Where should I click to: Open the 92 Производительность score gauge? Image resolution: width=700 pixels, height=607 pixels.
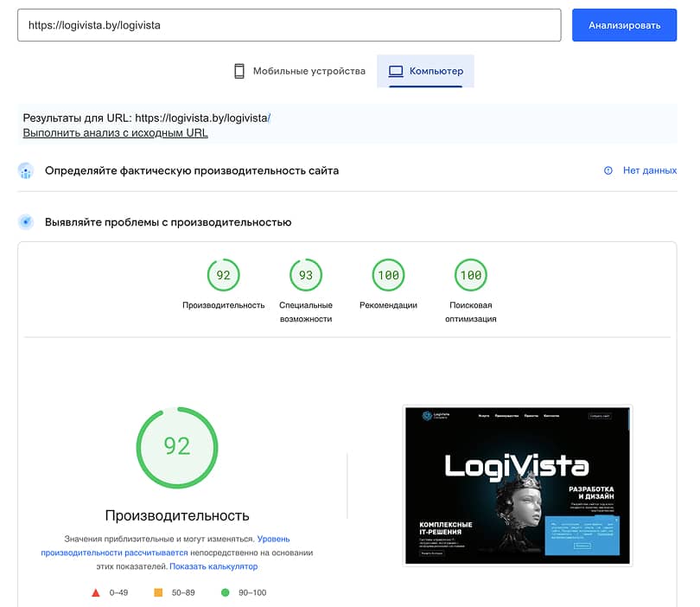(x=223, y=275)
